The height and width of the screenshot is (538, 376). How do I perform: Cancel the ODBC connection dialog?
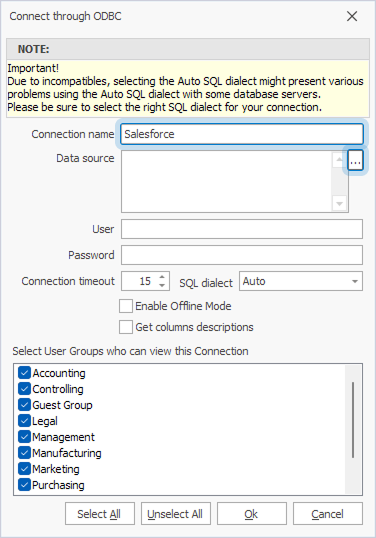(328, 514)
